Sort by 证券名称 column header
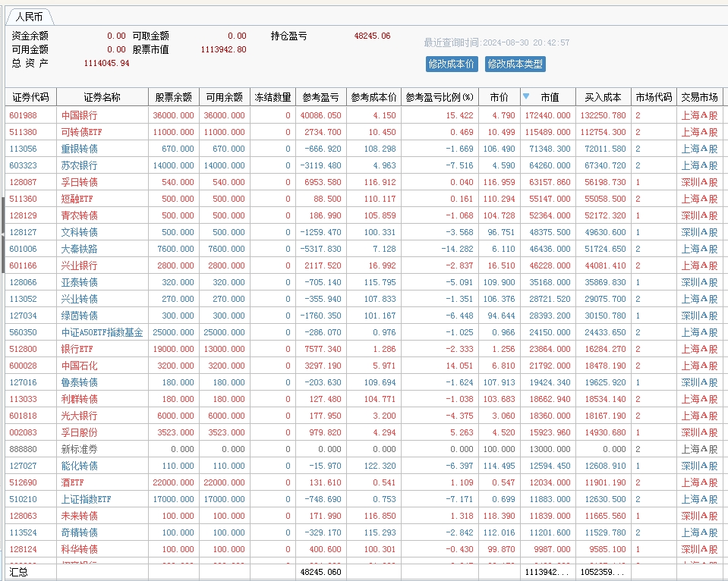This screenshot has width=728, height=581. point(102,97)
